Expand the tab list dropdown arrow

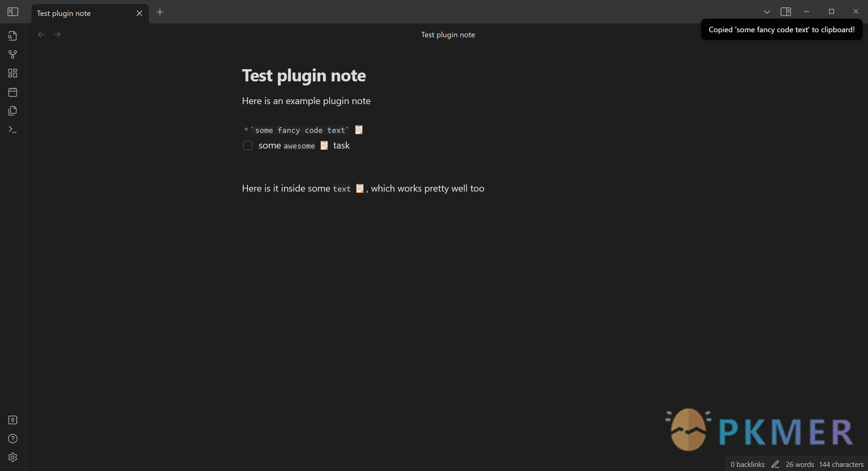pos(767,11)
